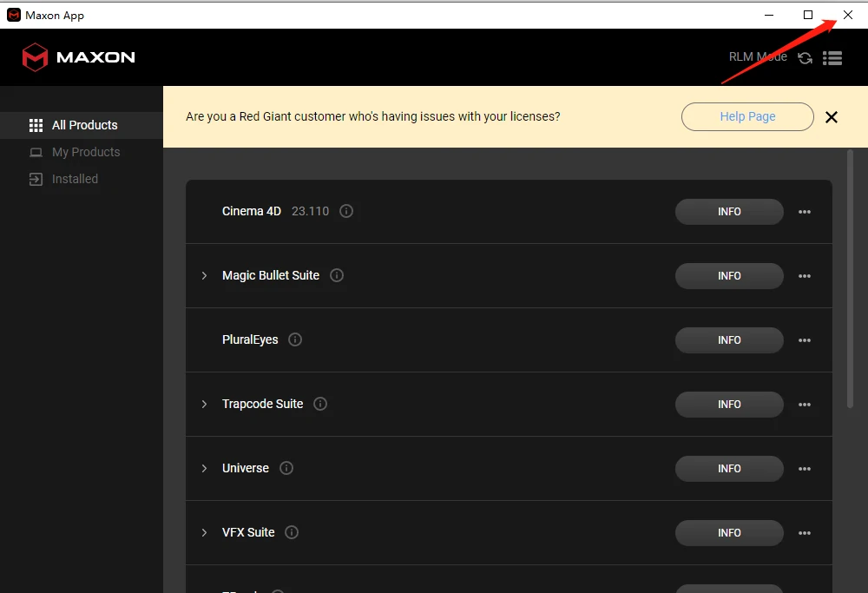The image size is (868, 593).
Task: Click INFO button for Cinema 4D
Action: click(729, 212)
